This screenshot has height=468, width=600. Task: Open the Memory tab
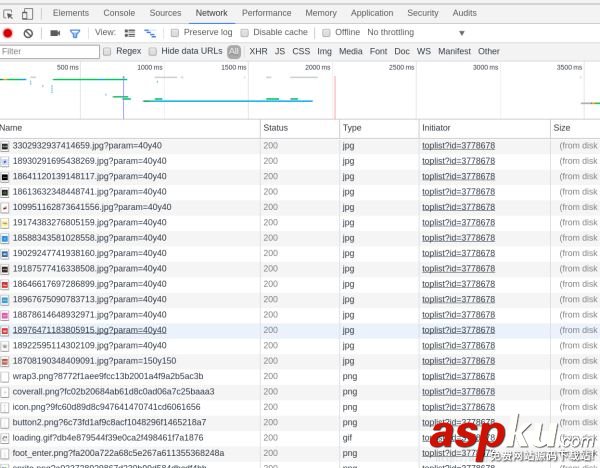321,13
